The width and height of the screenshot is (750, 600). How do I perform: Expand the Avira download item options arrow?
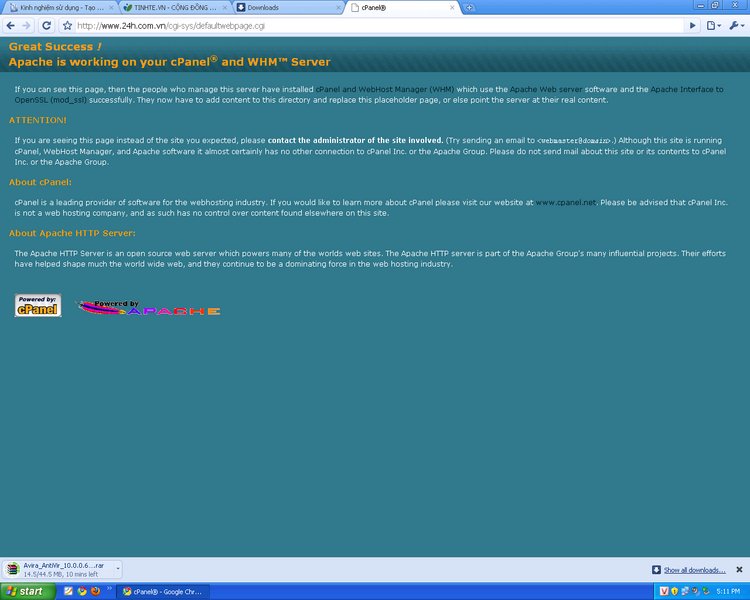[117, 569]
